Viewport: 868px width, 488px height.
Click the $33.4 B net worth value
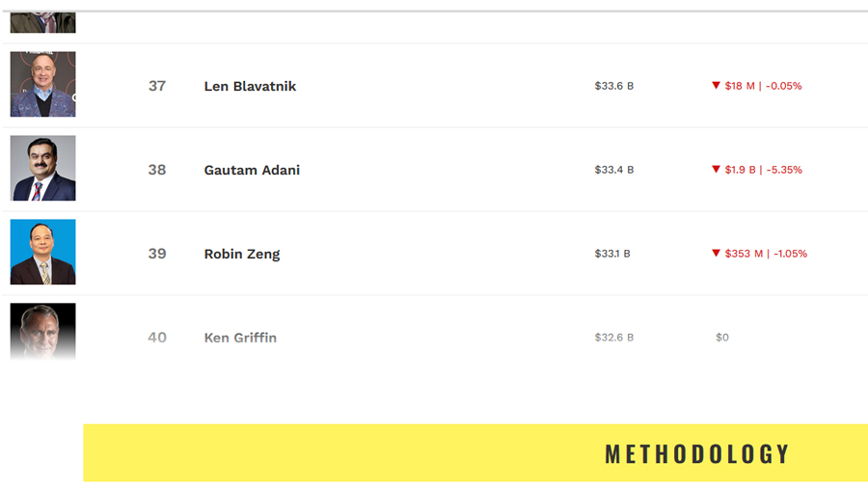(614, 170)
